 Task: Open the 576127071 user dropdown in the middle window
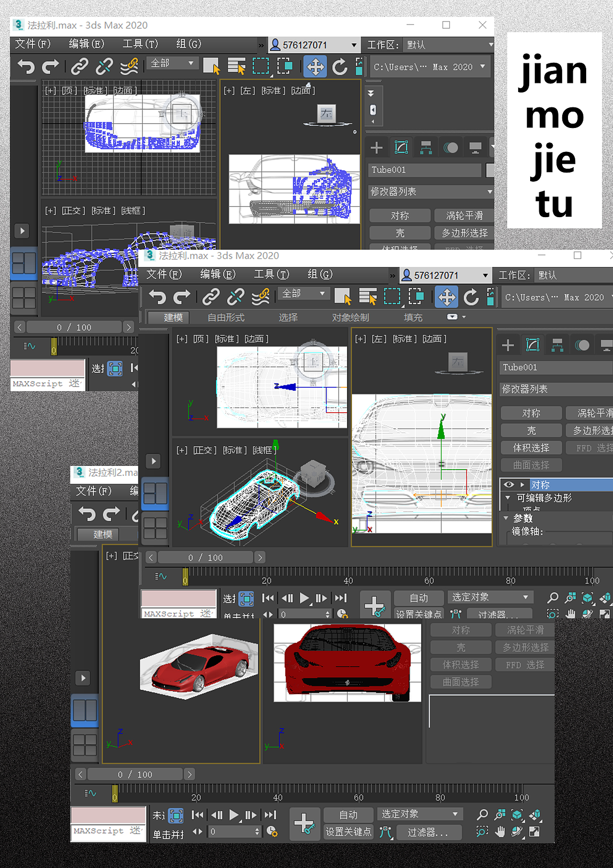[x=445, y=275]
